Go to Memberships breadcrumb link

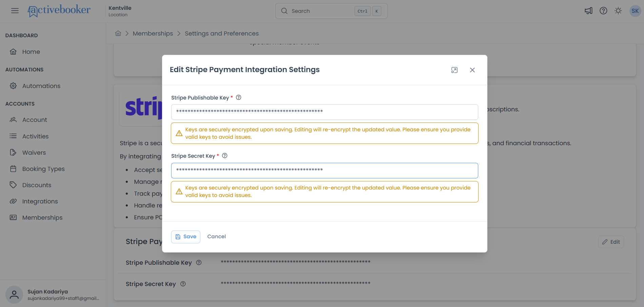pos(153,34)
